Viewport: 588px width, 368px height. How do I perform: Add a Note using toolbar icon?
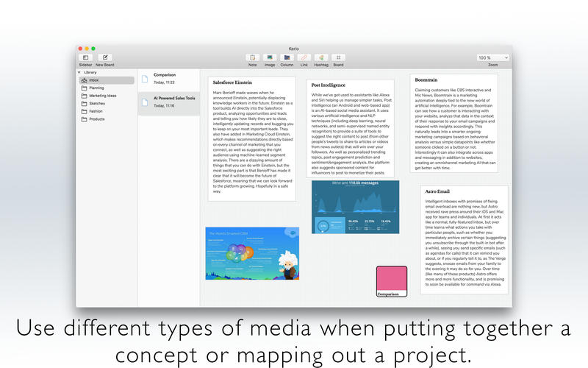point(252,57)
